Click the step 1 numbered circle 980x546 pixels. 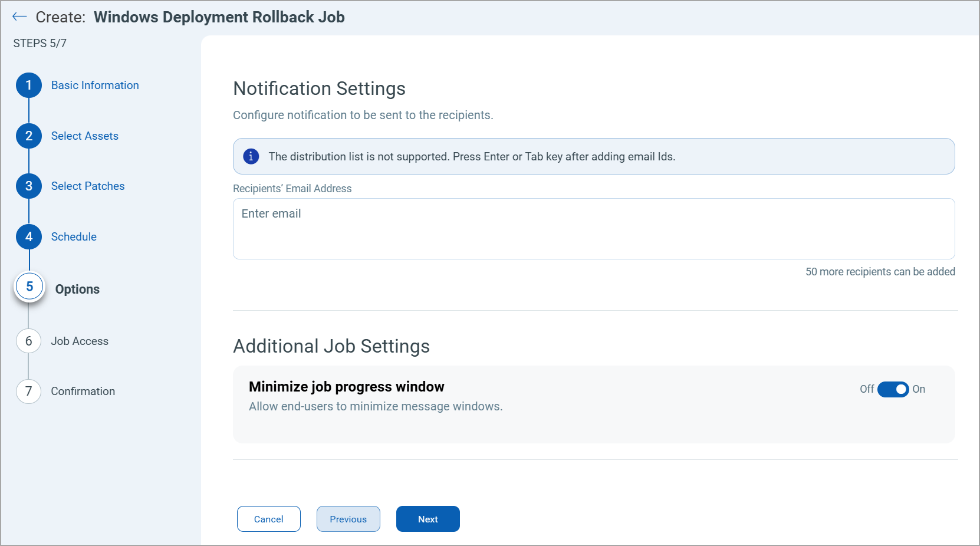click(x=28, y=85)
